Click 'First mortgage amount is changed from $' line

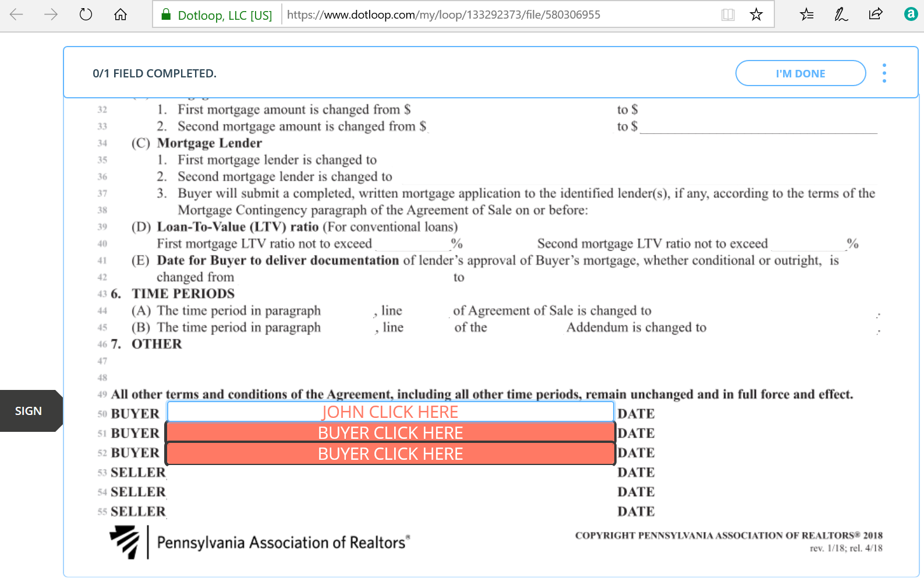[294, 110]
